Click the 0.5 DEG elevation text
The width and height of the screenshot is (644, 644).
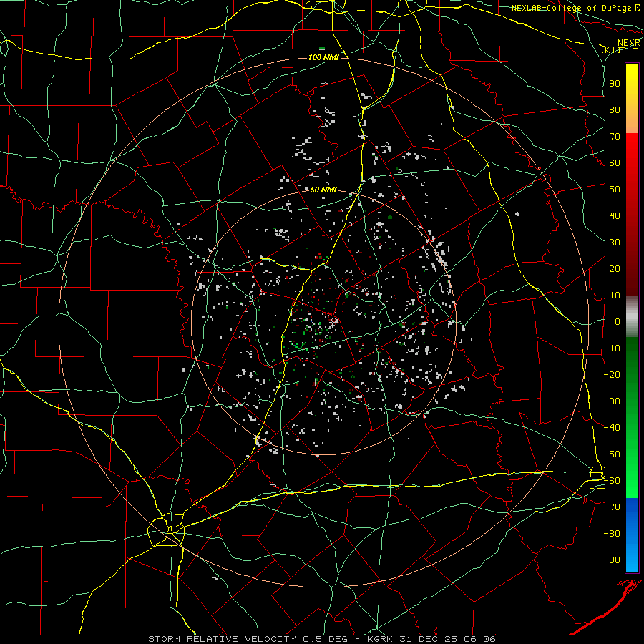pos(325,639)
